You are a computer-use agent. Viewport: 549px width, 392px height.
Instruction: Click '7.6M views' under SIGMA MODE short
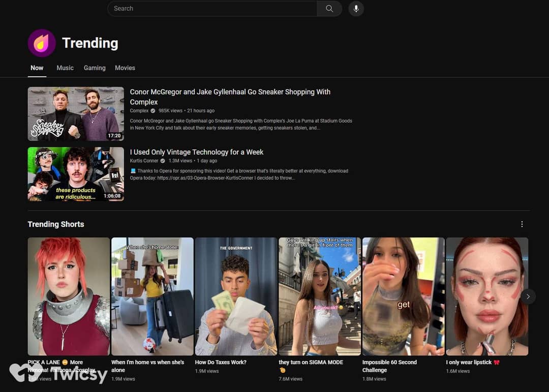(x=291, y=379)
